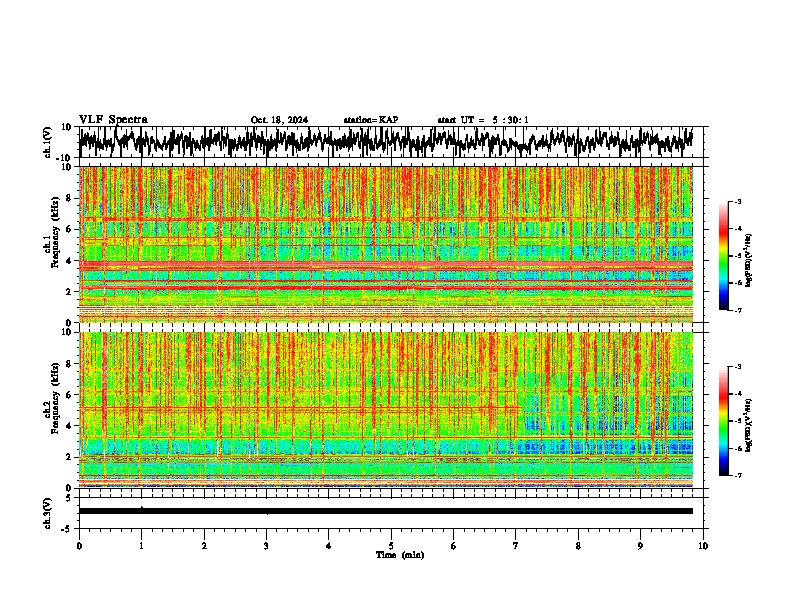Click the "-3" label on ch.2 color bar
Screen dimensions: 792x612
(737, 367)
